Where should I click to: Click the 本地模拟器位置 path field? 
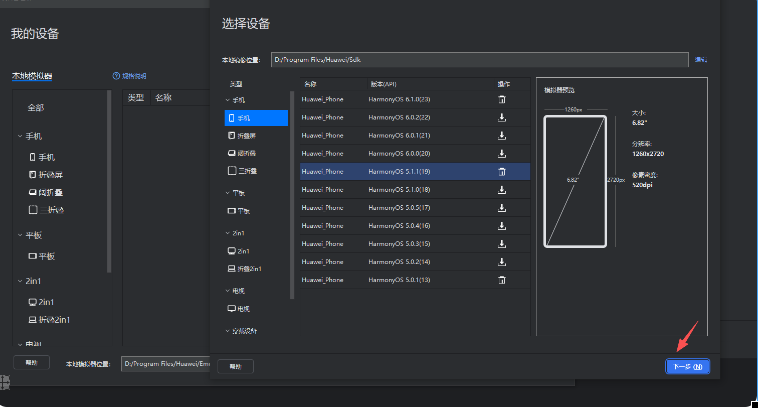pos(165,364)
